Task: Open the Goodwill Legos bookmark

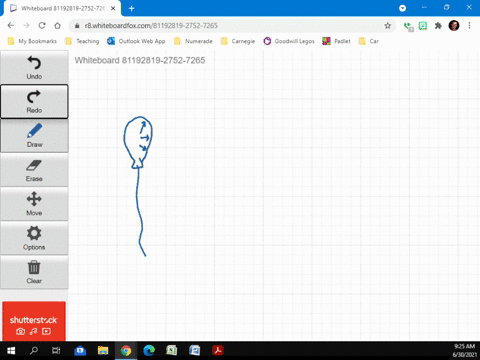Action: pos(289,41)
